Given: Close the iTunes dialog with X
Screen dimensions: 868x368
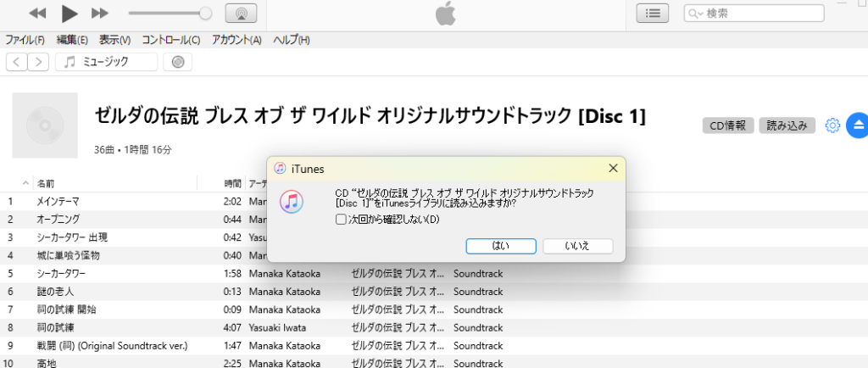Looking at the screenshot, I should [x=613, y=168].
